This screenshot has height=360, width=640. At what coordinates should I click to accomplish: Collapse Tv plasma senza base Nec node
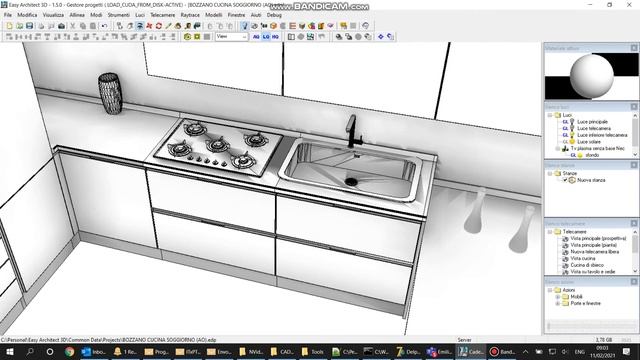558,149
